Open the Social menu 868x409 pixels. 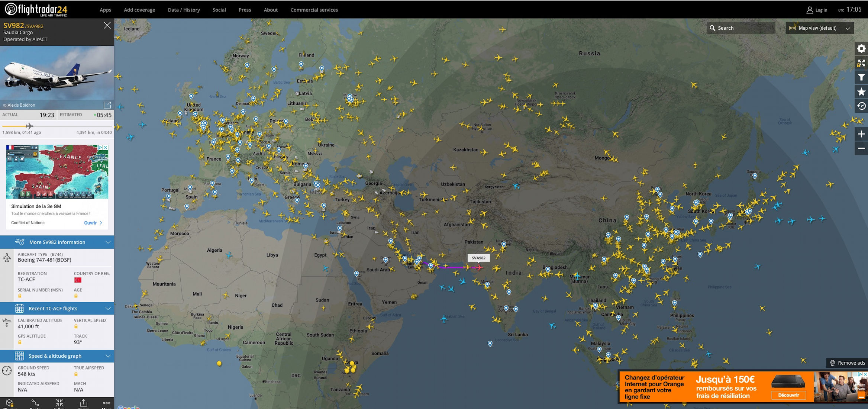pyautogui.click(x=219, y=10)
